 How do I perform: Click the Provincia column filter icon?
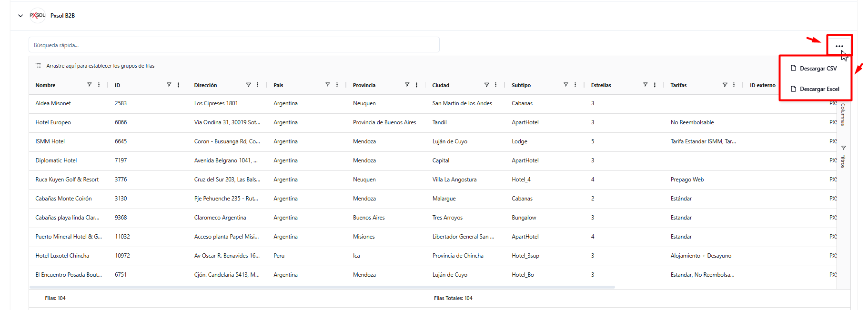[x=407, y=85]
